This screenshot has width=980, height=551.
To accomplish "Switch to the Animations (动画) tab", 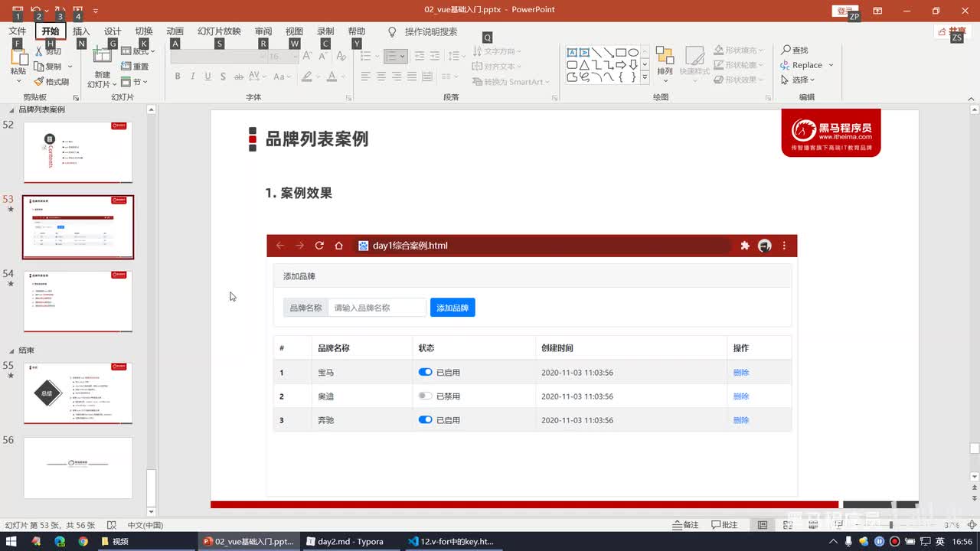I will pyautogui.click(x=175, y=31).
